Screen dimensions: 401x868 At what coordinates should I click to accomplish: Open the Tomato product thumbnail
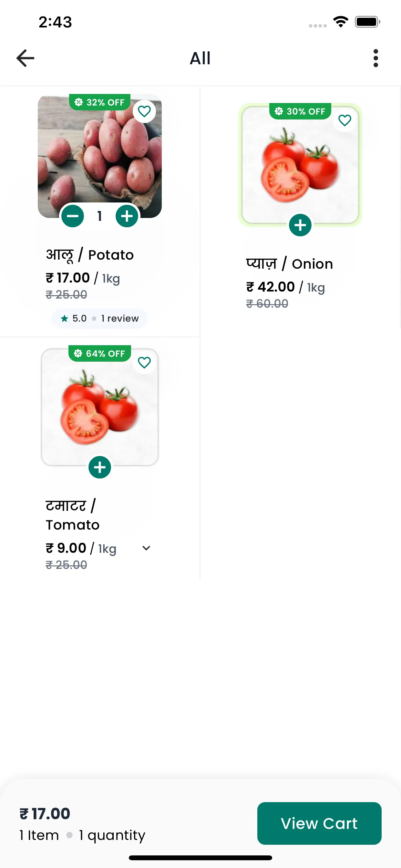(99, 407)
